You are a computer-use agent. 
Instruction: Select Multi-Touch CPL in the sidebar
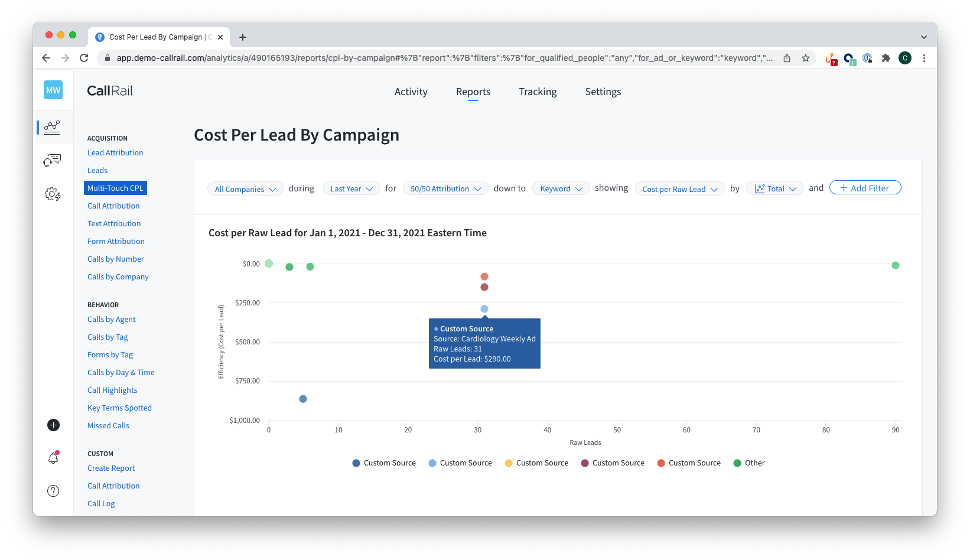(115, 188)
